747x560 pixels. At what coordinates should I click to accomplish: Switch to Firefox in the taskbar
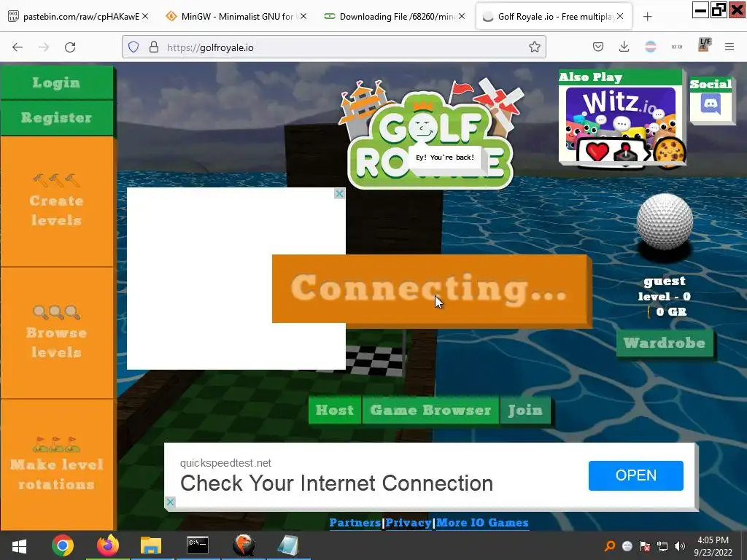(108, 545)
